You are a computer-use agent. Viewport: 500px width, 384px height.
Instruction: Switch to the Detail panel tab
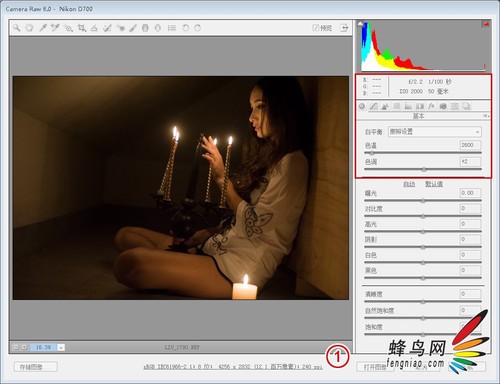385,106
